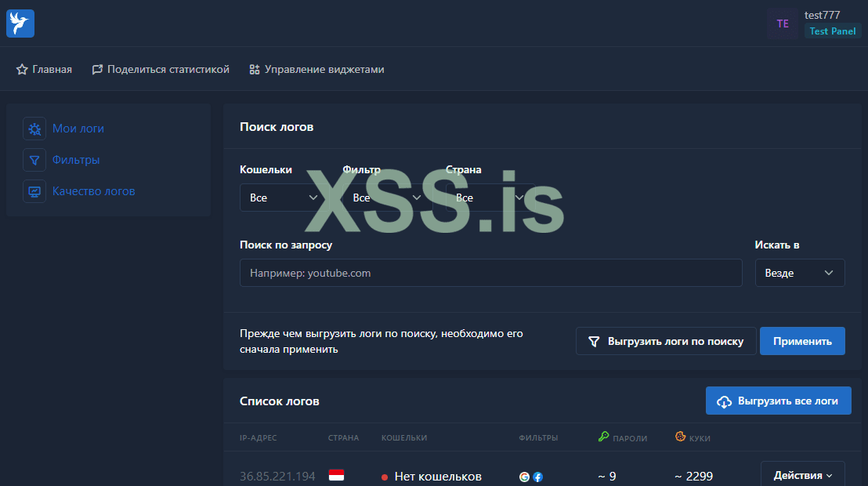Click the IP-АДРЕС column header
This screenshot has height=486, width=868.
pyautogui.click(x=258, y=437)
